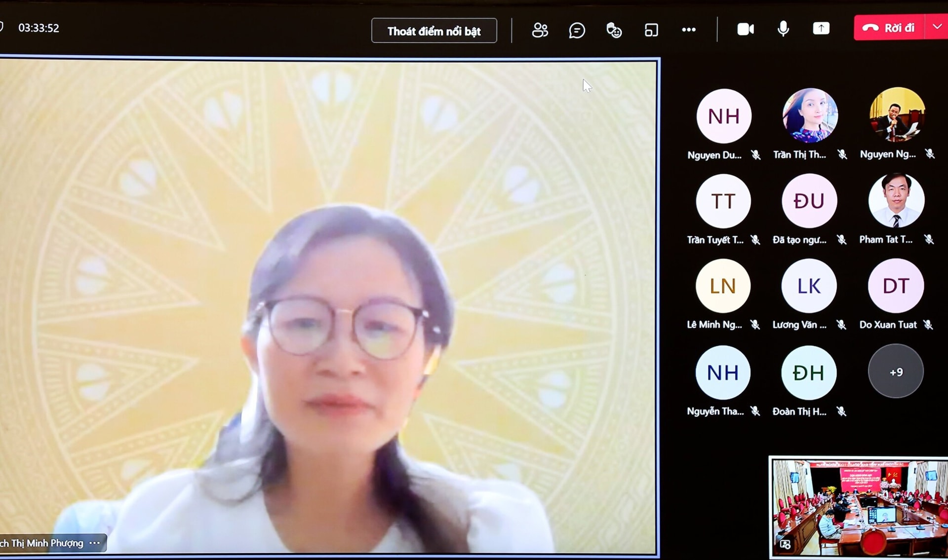Image resolution: width=948 pixels, height=560 pixels.
Task: Click muted mic icon beside Nguyễn Tha...
Action: point(755,411)
